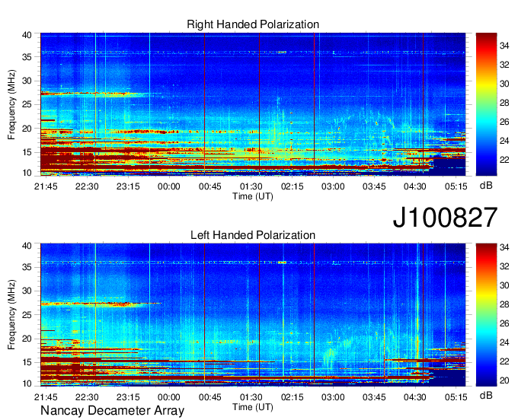Click the Right Handed Polarization dB color bar

click(x=486, y=104)
